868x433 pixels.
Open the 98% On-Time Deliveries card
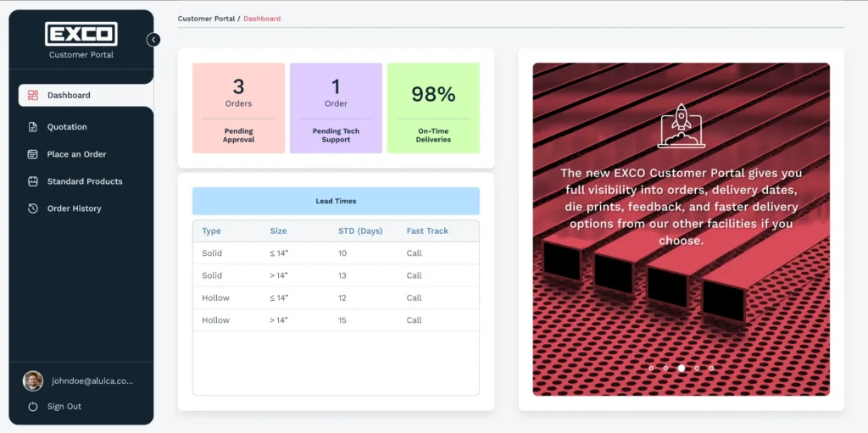pyautogui.click(x=433, y=108)
